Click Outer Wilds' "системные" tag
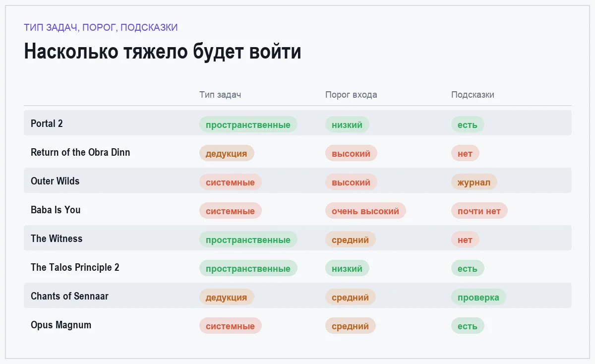Screen dimensions: 595x364 tap(230, 182)
